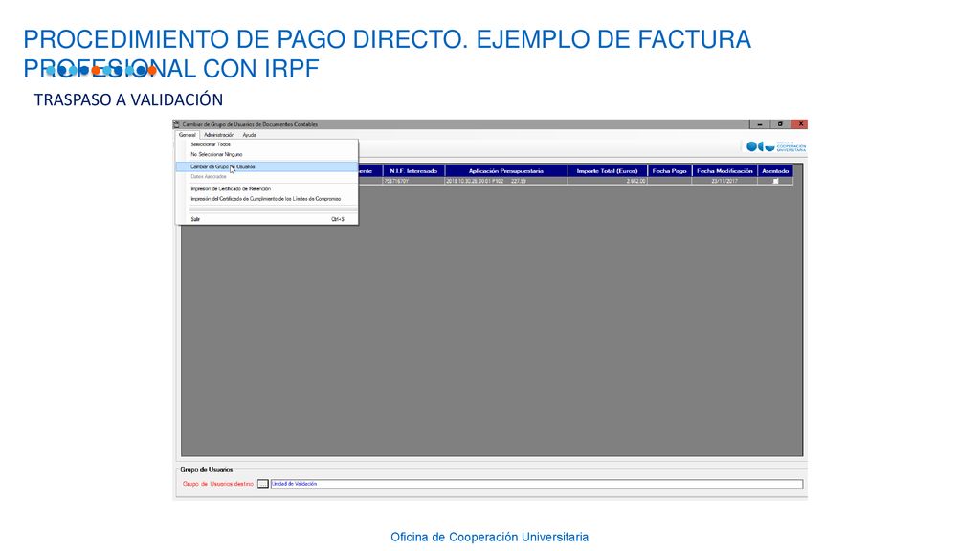Viewport: 980px width, 551px height.
Task: Click the Unidad de Validación input field
Action: (537, 484)
